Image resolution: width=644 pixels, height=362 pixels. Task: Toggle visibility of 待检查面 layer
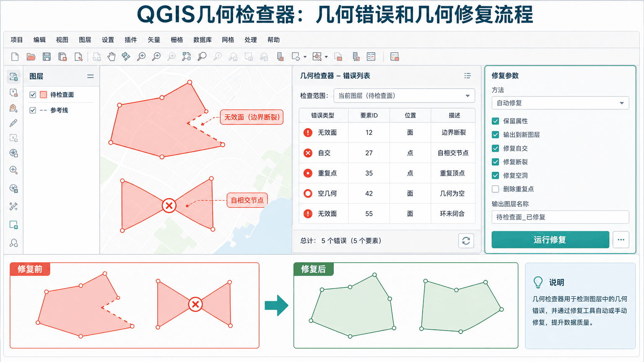(33, 95)
